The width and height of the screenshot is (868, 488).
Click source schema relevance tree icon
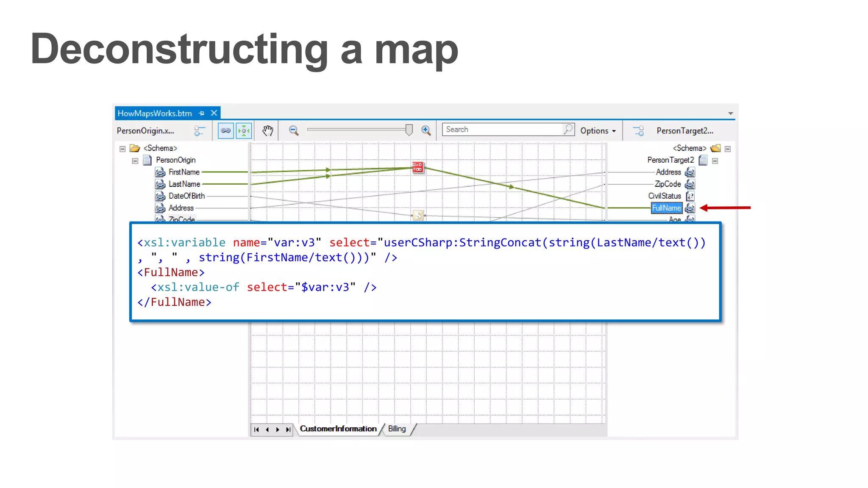[x=200, y=131]
